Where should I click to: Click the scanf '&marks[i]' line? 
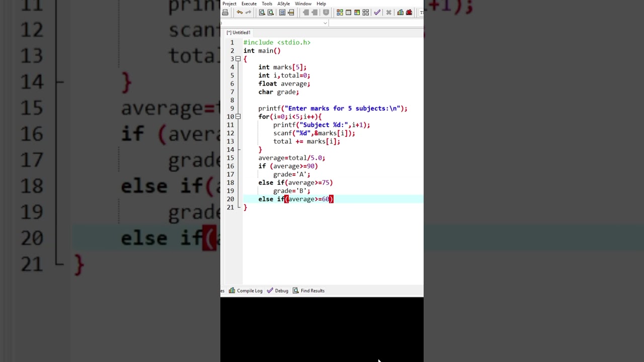[x=314, y=133]
